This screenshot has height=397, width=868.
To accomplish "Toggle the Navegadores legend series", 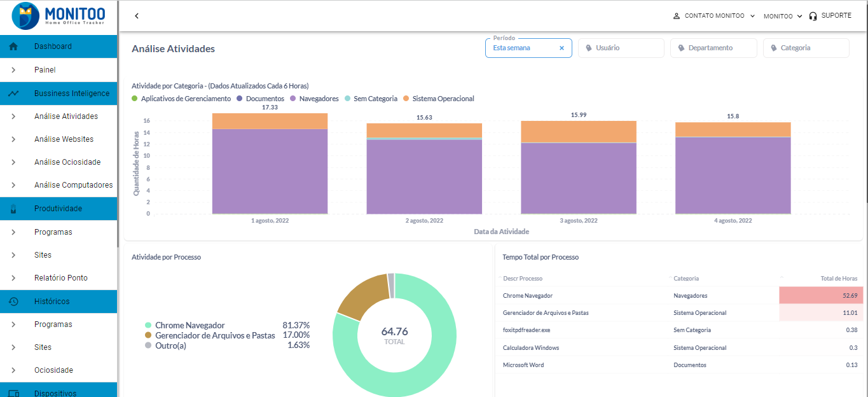I will tap(314, 99).
